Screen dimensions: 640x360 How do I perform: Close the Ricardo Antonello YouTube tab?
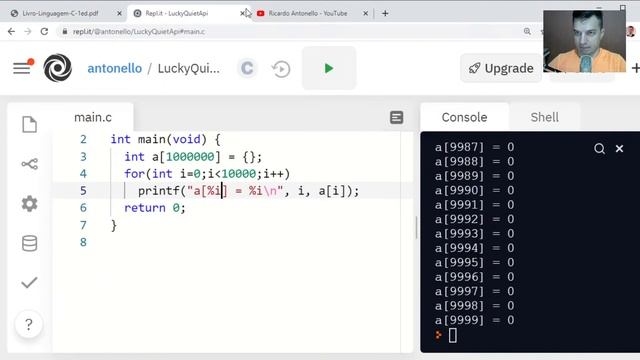coord(365,13)
